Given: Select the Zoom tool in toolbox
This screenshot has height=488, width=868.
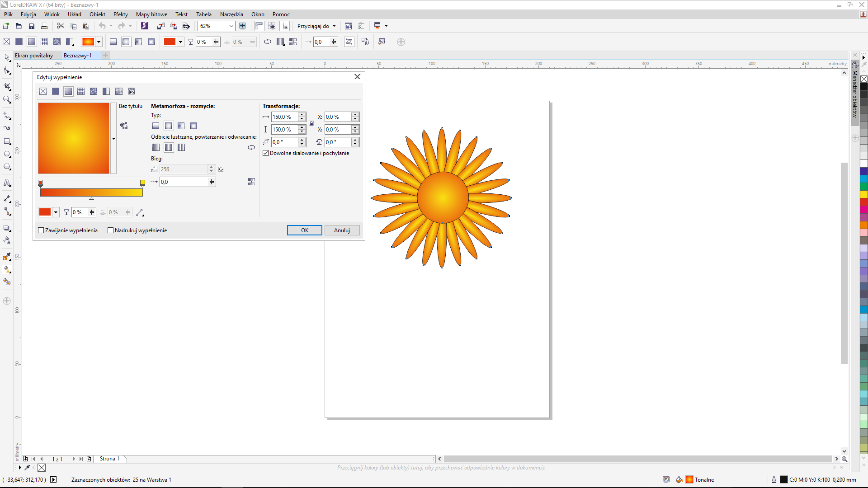Looking at the screenshot, I should pyautogui.click(x=7, y=99).
